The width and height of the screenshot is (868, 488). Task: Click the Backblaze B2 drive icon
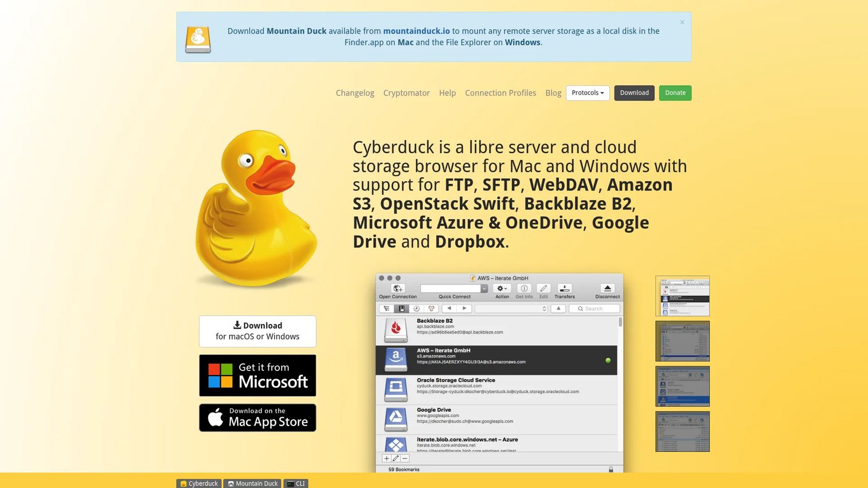pos(396,330)
